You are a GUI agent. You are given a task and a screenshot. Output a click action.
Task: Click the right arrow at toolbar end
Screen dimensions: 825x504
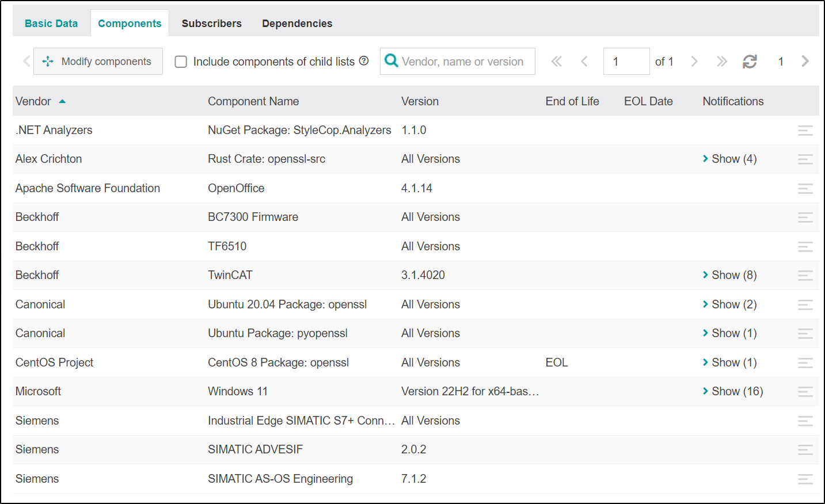pos(805,61)
